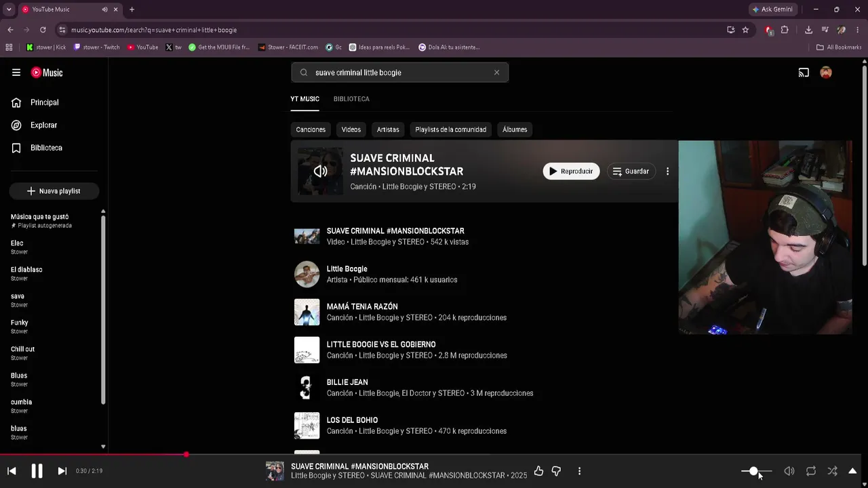Click the browser address bar URL
Screen dimensions: 868x488
coord(154,30)
